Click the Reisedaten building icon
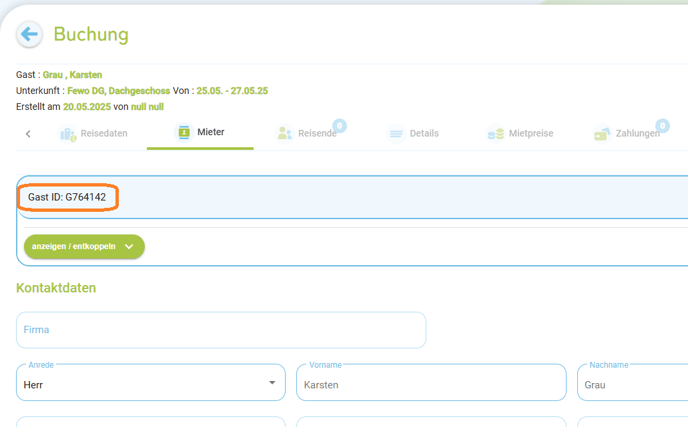The width and height of the screenshot is (688, 427). click(68, 134)
